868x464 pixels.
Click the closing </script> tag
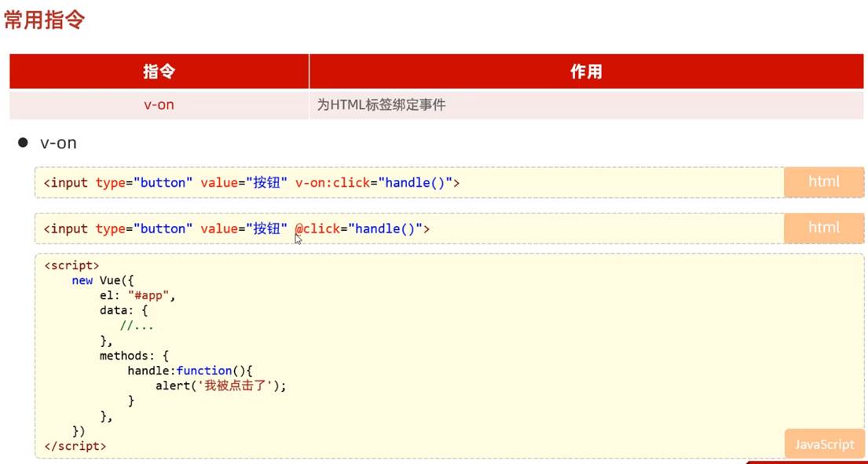point(75,446)
